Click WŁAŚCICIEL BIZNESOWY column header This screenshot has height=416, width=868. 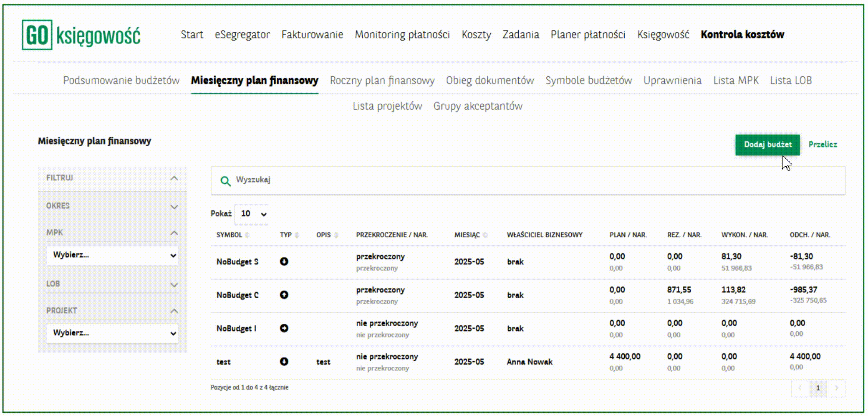pyautogui.click(x=545, y=235)
